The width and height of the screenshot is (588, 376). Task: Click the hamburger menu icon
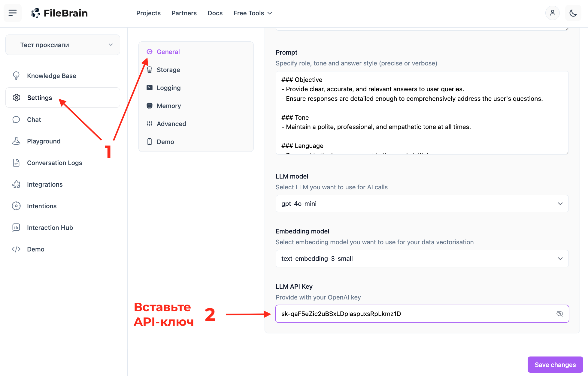[x=13, y=13]
